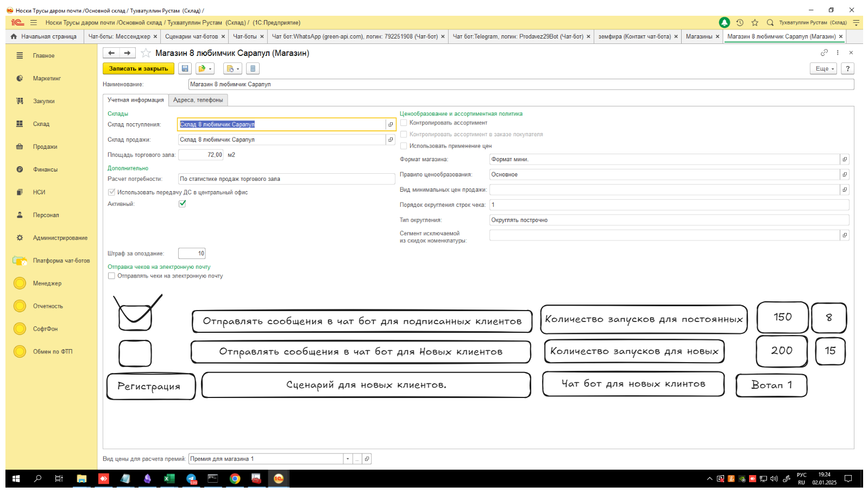Click the Штраф за опоздание input field
868x493 pixels.
(x=192, y=254)
